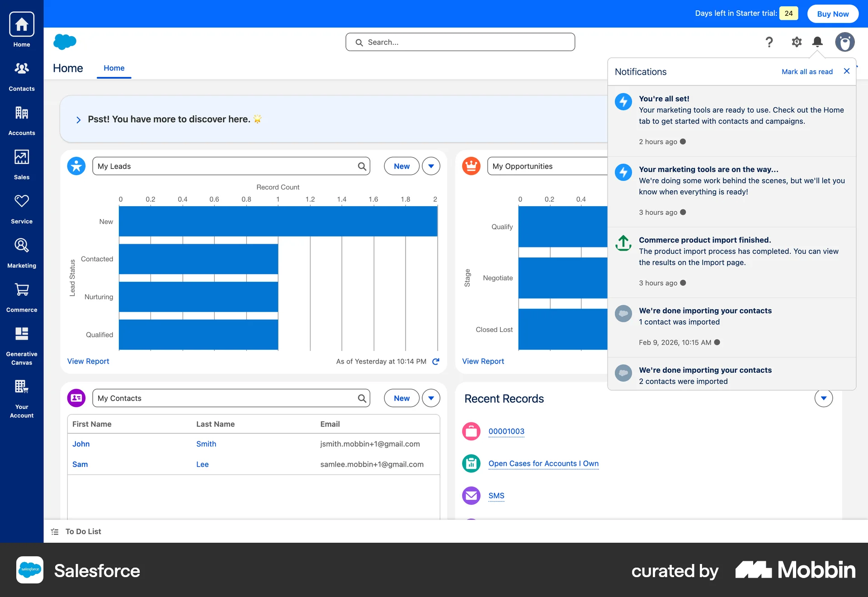This screenshot has height=597, width=868.
Task: Open the help question mark icon
Action: point(769,42)
